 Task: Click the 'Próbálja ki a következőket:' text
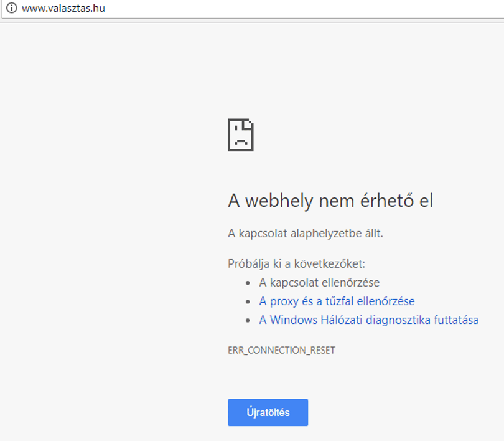[296, 263]
